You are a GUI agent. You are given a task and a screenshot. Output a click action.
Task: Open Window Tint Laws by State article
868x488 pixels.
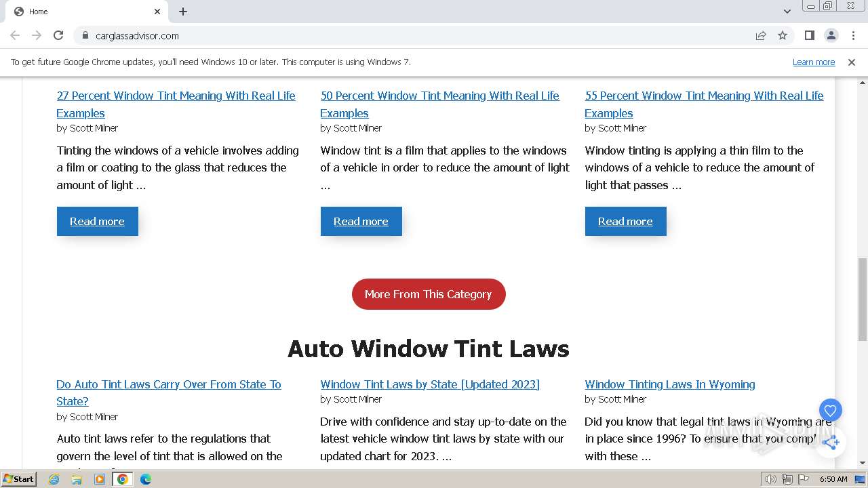430,384
